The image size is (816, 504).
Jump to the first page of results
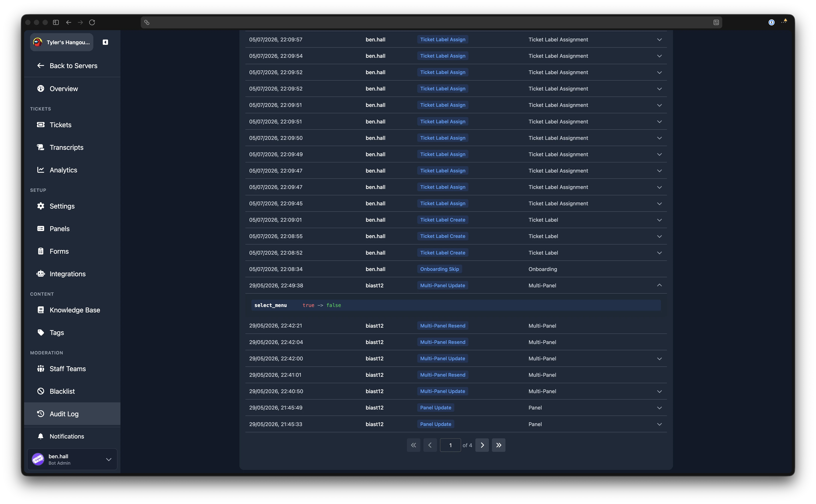pos(414,445)
